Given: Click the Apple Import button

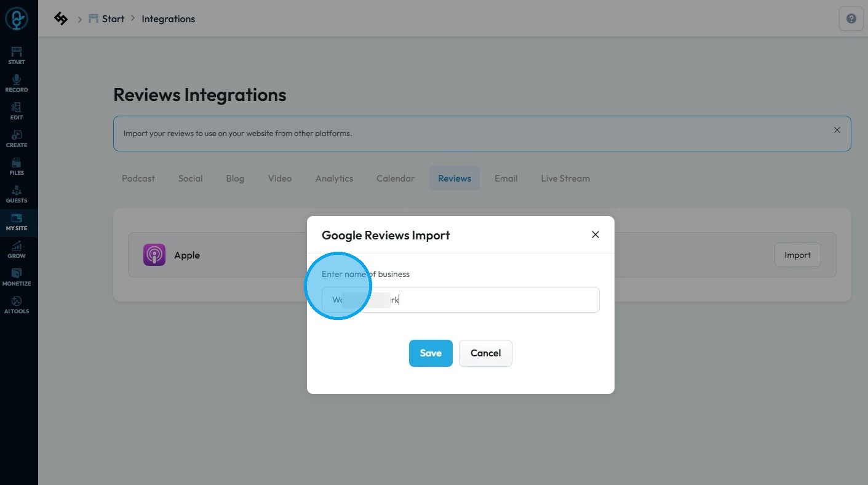Looking at the screenshot, I should (x=797, y=255).
